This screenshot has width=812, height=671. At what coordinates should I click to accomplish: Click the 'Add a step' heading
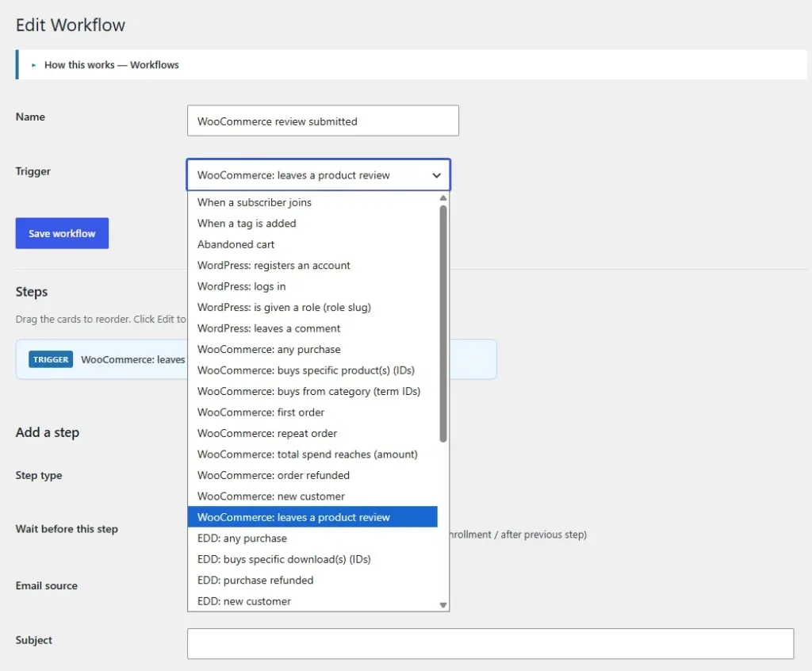point(47,432)
